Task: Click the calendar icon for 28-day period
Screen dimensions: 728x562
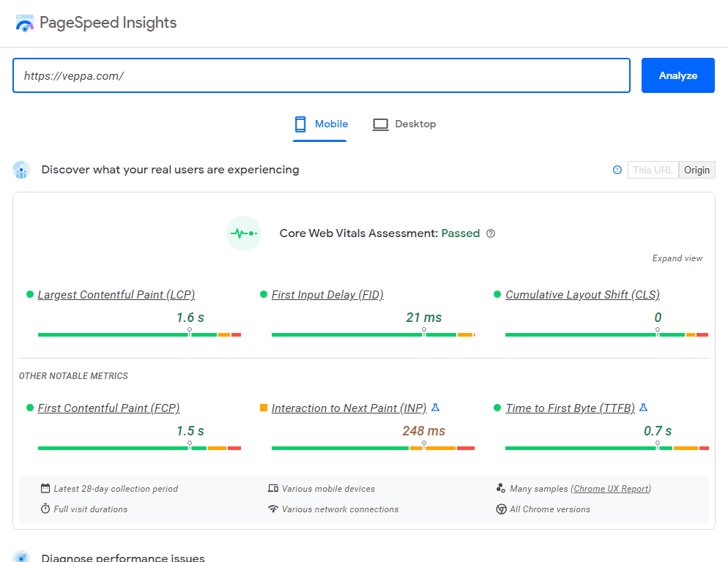Action: 45,488
